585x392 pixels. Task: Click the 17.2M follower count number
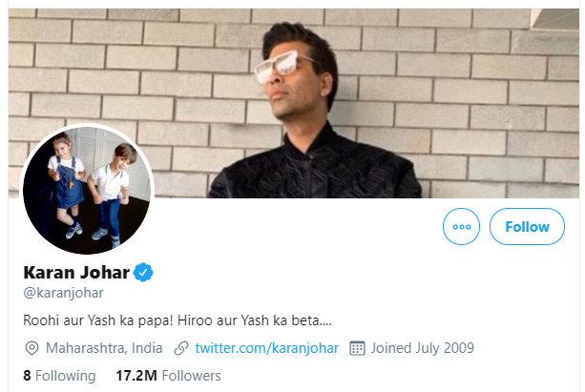[x=136, y=376]
